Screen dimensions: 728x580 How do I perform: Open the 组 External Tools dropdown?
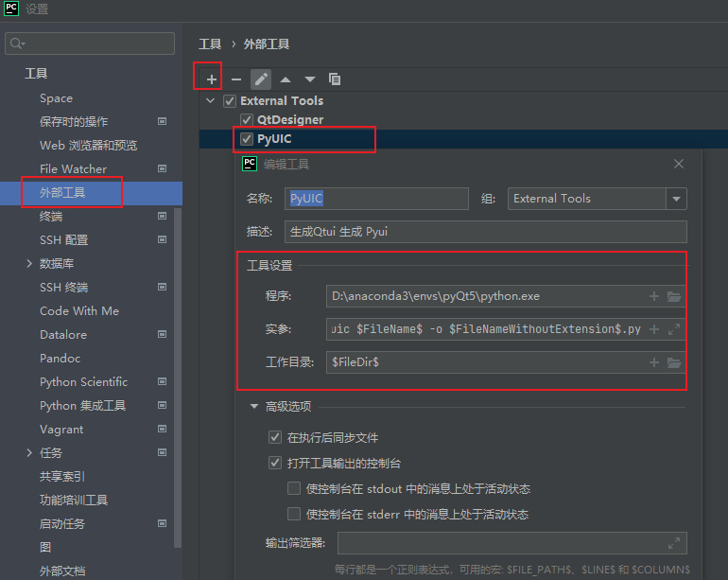(676, 199)
